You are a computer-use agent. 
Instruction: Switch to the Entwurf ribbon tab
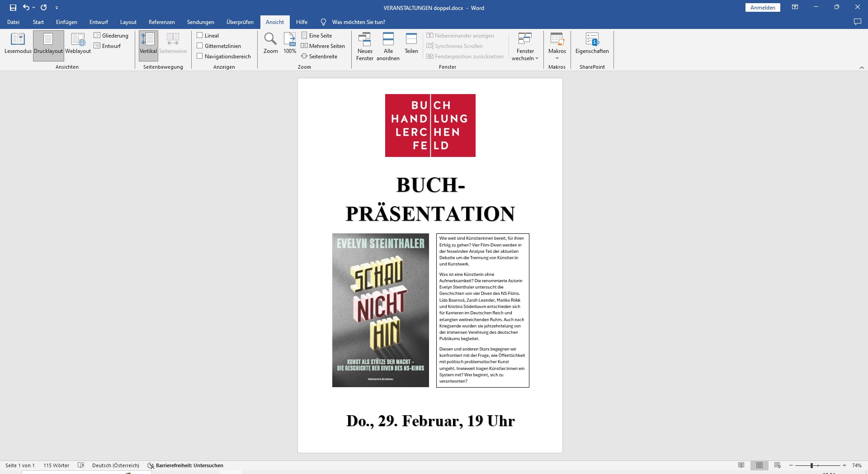tap(99, 22)
